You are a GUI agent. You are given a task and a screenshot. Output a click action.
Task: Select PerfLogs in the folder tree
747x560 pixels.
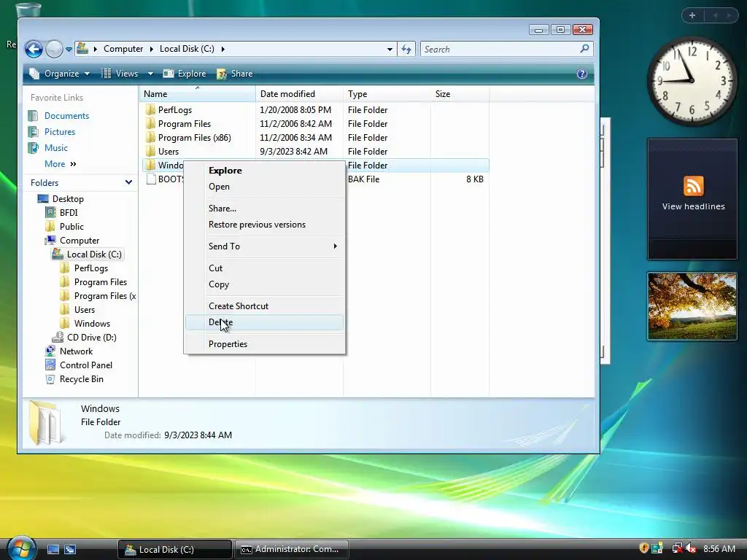[90, 268]
